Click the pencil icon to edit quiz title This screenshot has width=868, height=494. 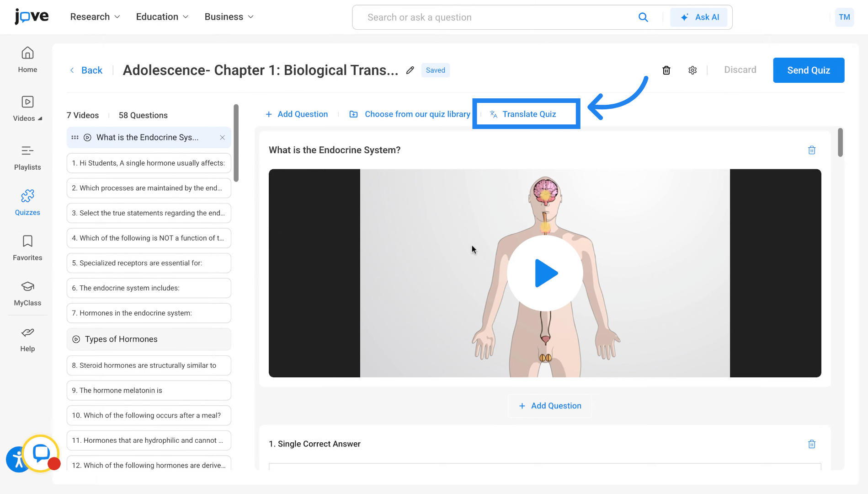tap(410, 70)
